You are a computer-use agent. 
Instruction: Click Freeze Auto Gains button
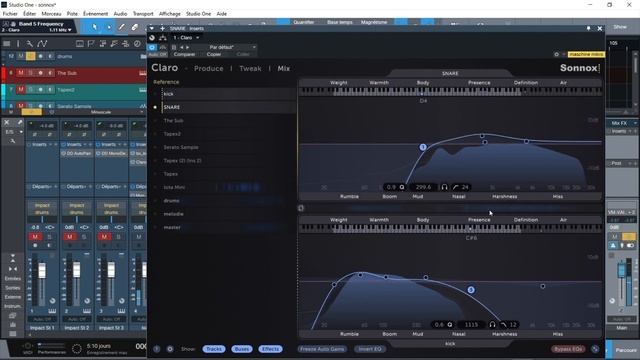322,349
